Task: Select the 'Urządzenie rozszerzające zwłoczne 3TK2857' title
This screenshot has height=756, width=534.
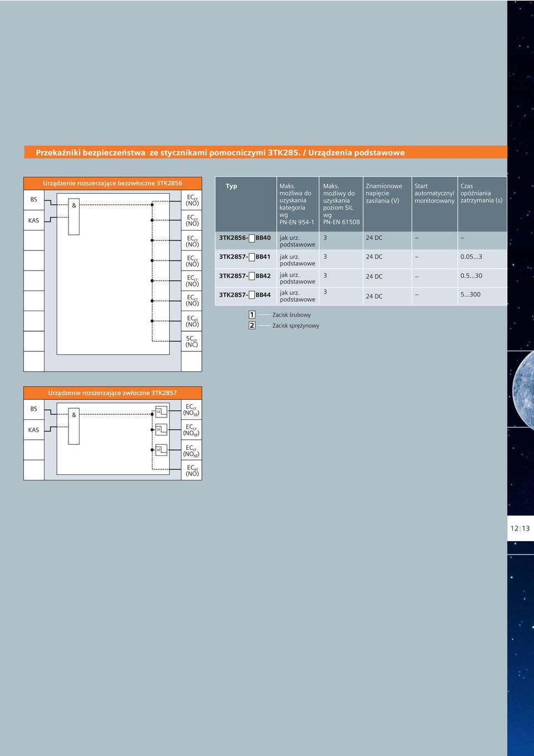Action: [x=112, y=393]
